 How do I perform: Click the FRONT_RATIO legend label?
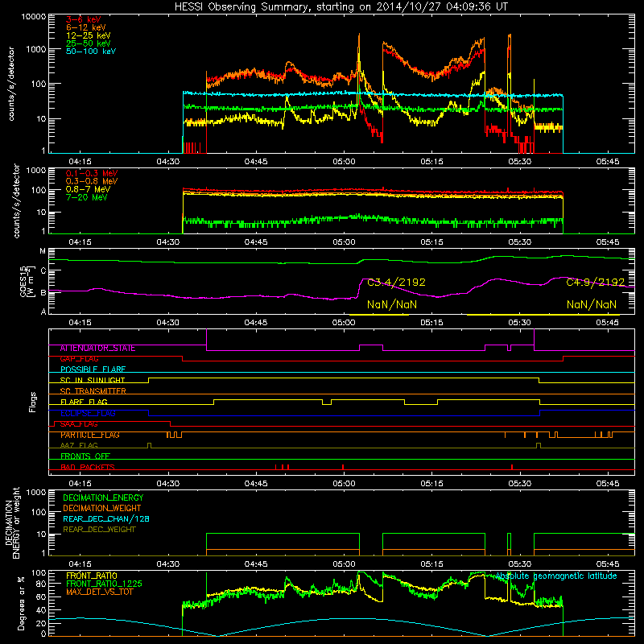point(92,576)
